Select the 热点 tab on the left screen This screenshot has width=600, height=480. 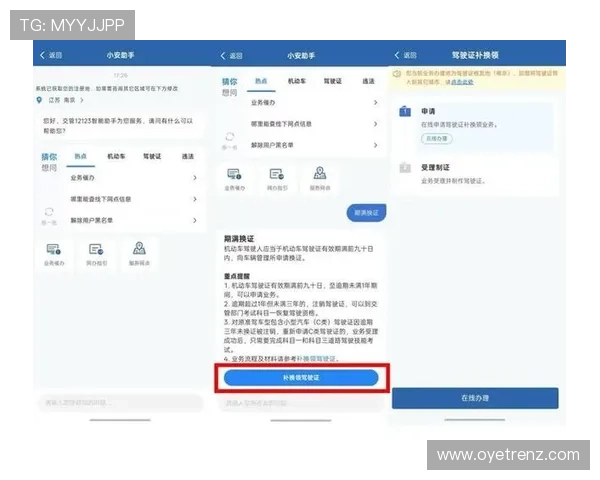(x=80, y=156)
